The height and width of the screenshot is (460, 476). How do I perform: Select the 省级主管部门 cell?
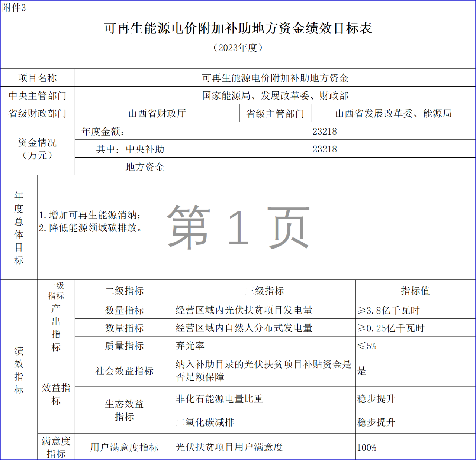pos(275,113)
